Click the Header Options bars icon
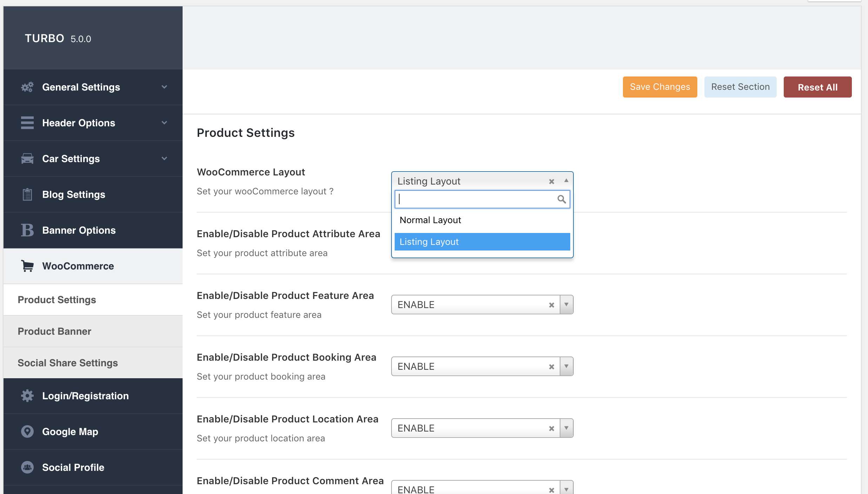 [x=27, y=123]
